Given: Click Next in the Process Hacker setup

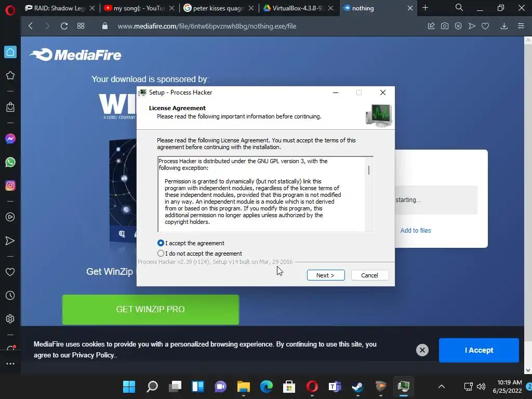Looking at the screenshot, I should click(326, 275).
